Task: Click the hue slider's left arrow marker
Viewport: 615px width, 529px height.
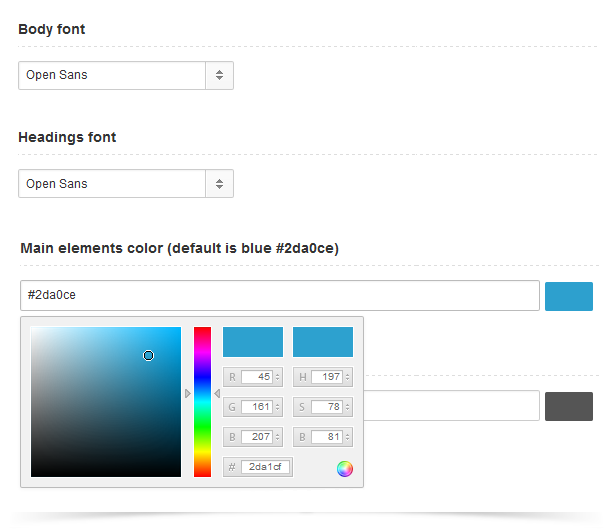Action: click(x=187, y=394)
